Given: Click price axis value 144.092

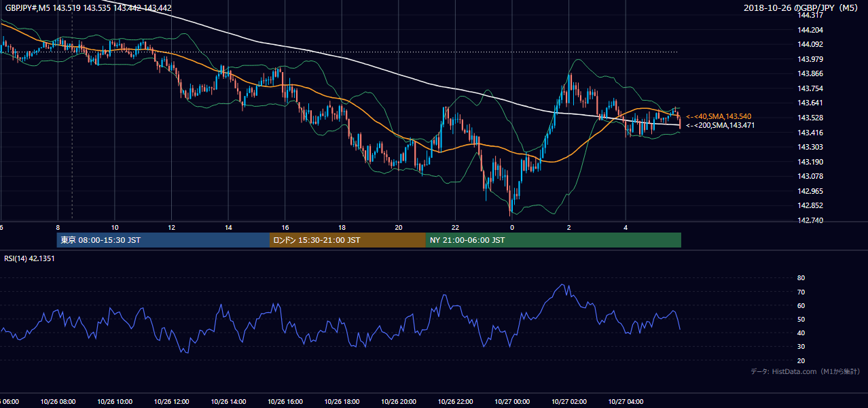Looking at the screenshot, I should tap(810, 44).
